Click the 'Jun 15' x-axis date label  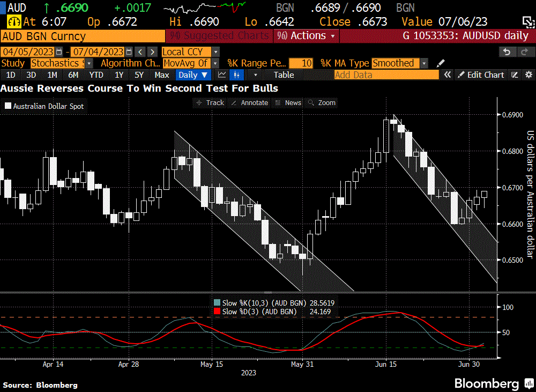(386, 364)
